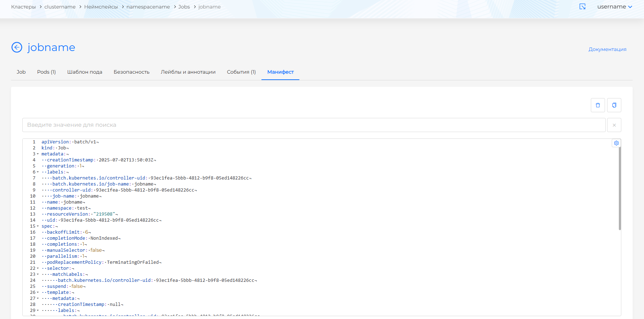Open the Документация link
Viewport: 644px width, 319px height.
point(607,49)
